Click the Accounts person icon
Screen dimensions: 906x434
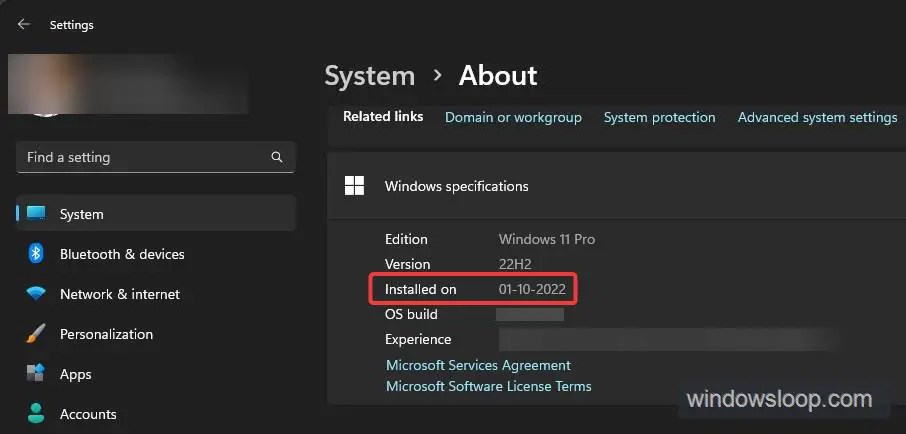point(36,413)
